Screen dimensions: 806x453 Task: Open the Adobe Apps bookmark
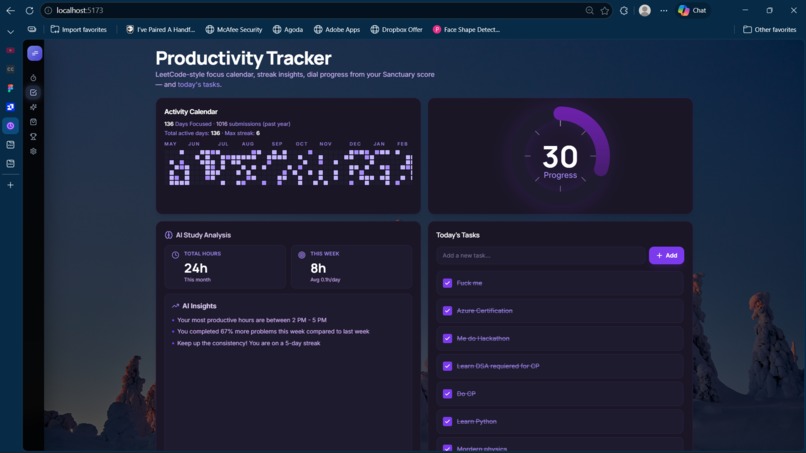click(337, 29)
